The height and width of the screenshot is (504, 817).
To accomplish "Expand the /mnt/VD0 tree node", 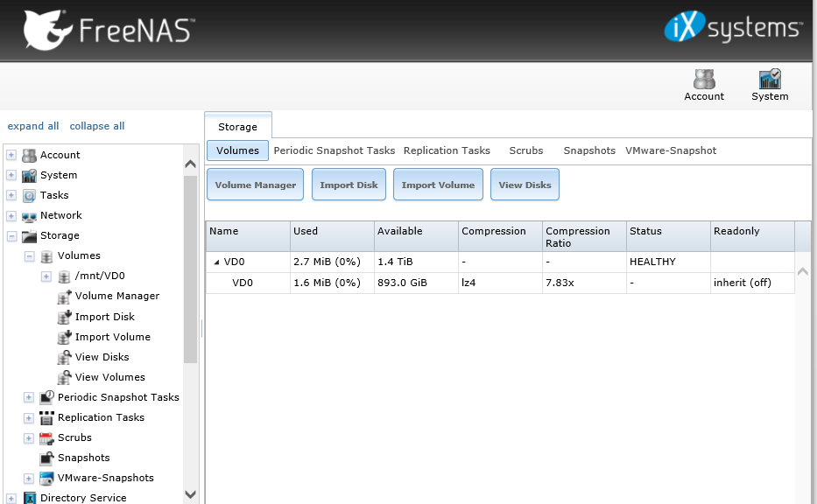I will [x=46, y=276].
